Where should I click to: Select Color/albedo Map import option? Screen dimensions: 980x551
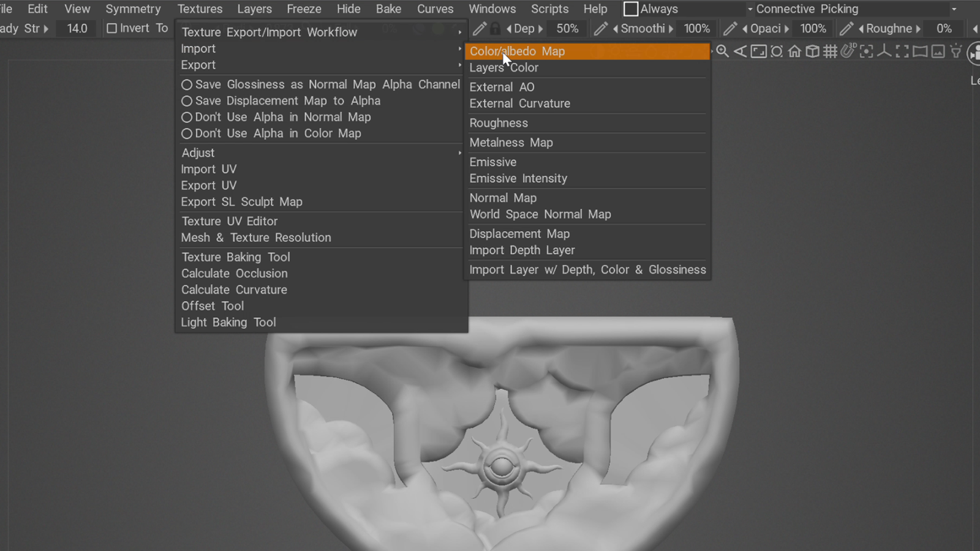pos(587,51)
